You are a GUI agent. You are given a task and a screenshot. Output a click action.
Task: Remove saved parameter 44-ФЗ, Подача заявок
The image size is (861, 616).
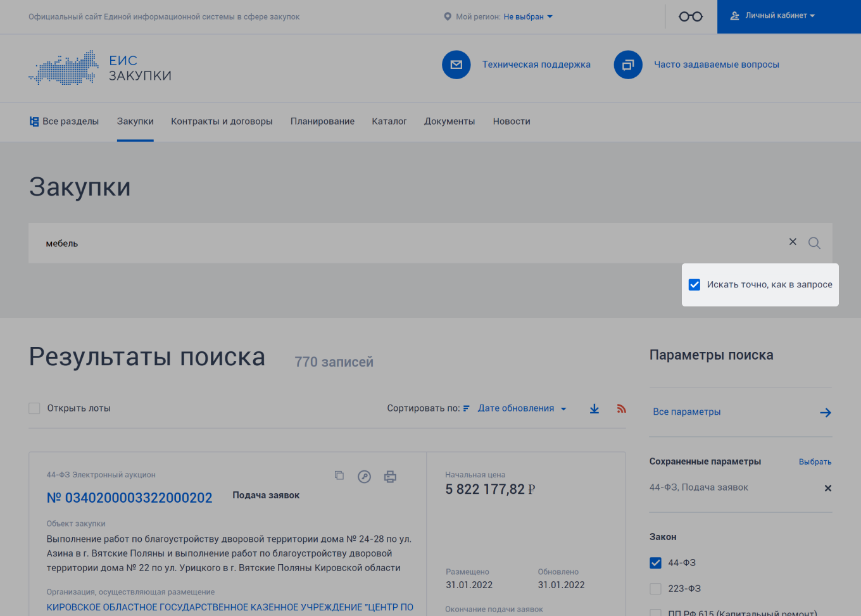coord(827,488)
